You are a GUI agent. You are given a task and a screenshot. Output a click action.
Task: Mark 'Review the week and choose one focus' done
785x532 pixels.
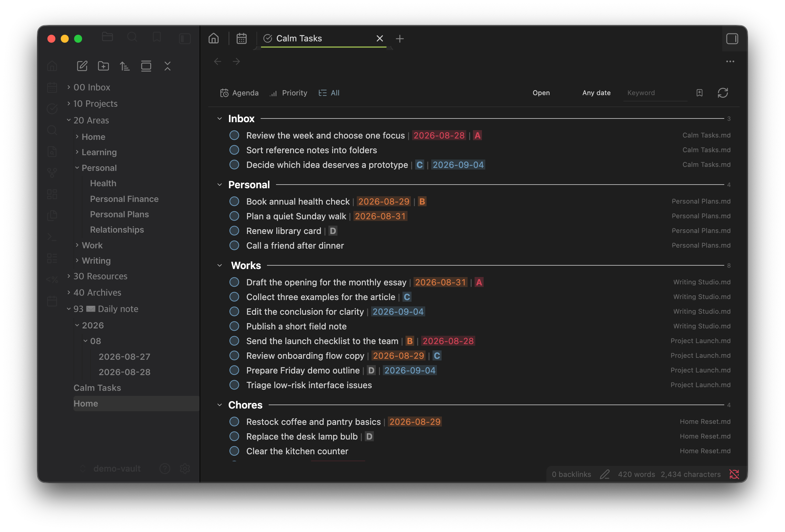click(x=234, y=136)
